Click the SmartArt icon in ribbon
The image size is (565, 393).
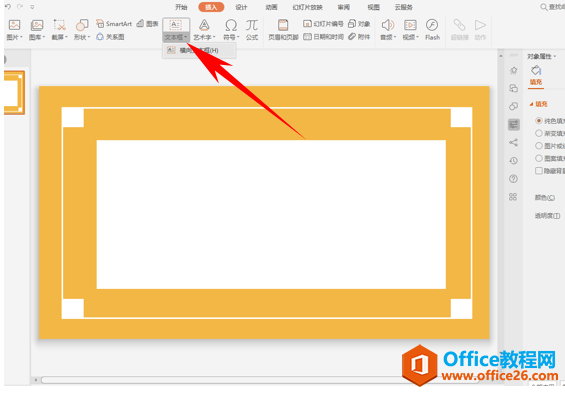point(100,24)
